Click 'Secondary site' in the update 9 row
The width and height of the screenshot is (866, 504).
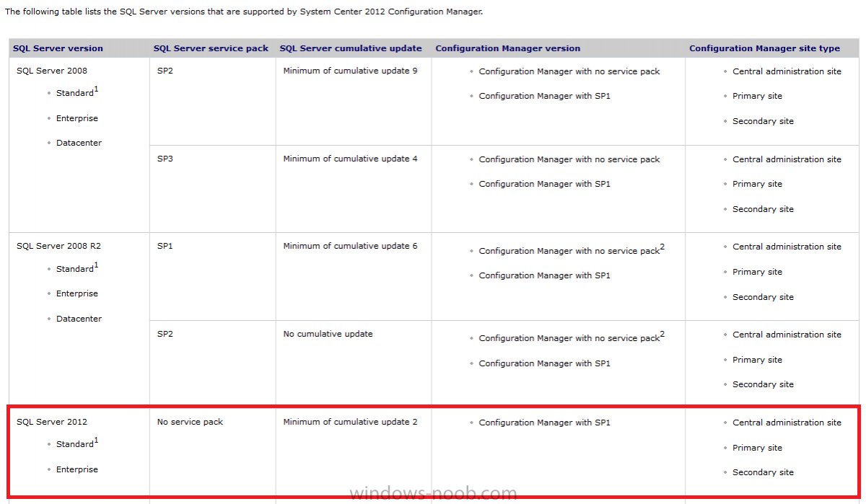pos(763,121)
